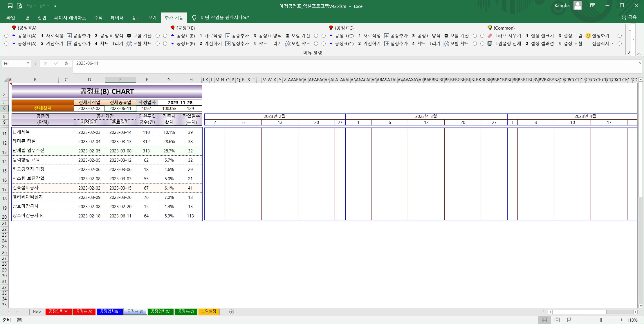The width and height of the screenshot is (644, 324).
Task: Open the Name Box dropdown arrow
Action: point(28,63)
